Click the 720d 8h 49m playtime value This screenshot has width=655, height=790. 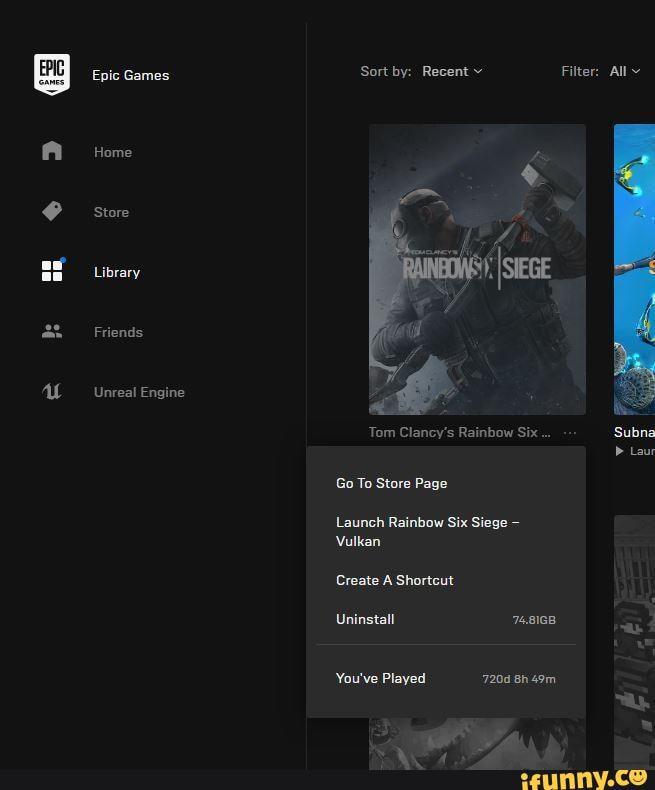pos(519,679)
